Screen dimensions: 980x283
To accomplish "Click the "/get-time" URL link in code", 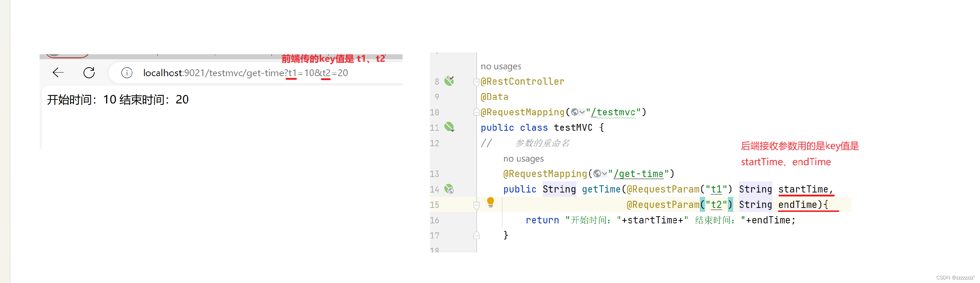I will click(x=638, y=174).
